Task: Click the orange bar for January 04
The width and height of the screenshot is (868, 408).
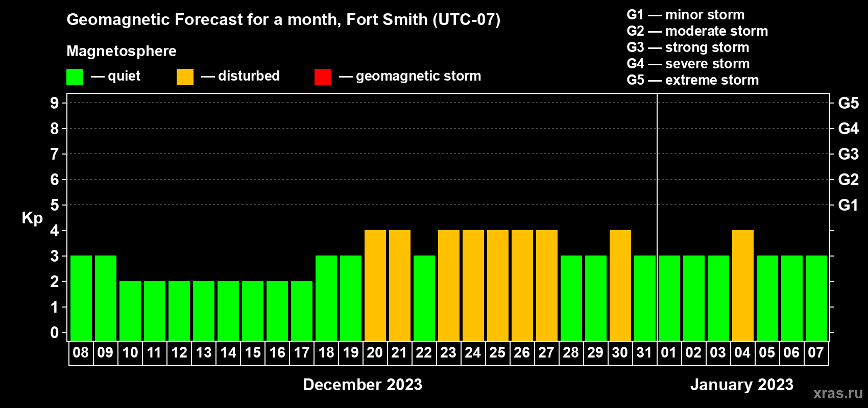Action: [743, 285]
